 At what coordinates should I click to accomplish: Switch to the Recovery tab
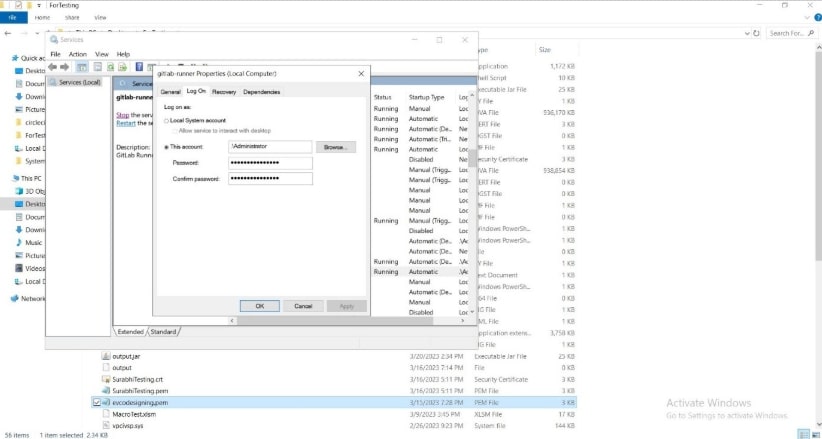[224, 92]
